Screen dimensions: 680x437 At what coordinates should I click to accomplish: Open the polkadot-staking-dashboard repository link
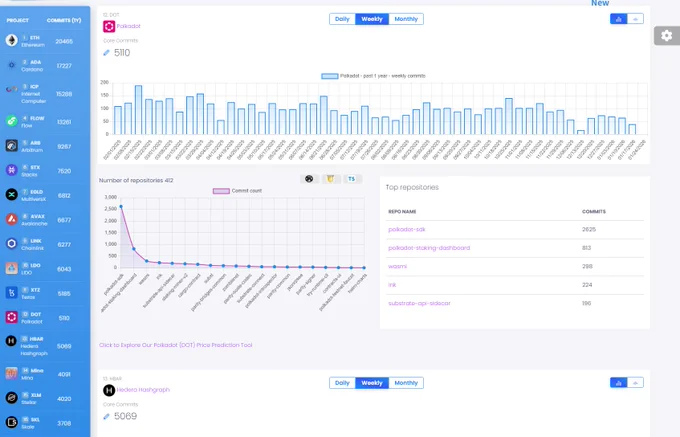[429, 248]
